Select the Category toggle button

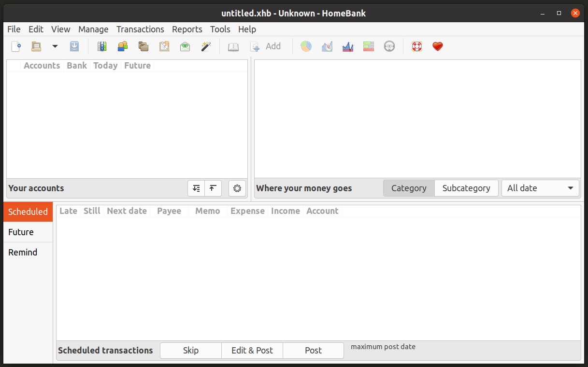[x=409, y=188]
